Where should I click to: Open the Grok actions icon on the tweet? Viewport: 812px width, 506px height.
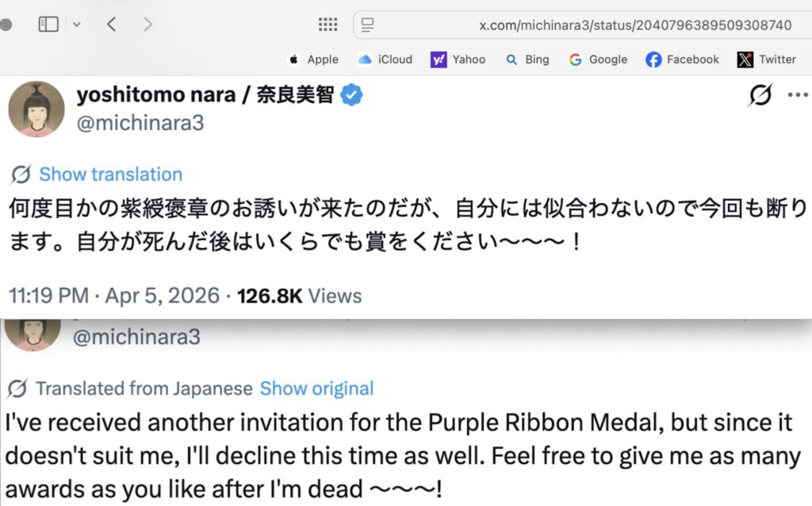760,95
